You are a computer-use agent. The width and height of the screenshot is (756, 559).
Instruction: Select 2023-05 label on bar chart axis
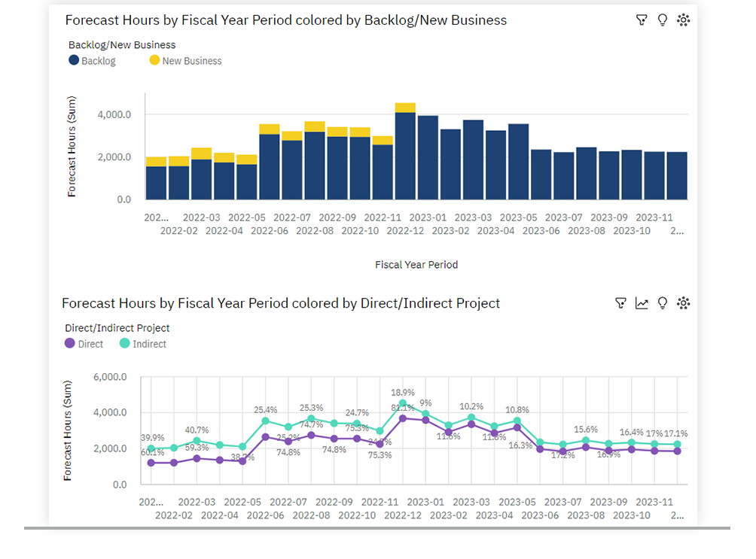tap(518, 217)
